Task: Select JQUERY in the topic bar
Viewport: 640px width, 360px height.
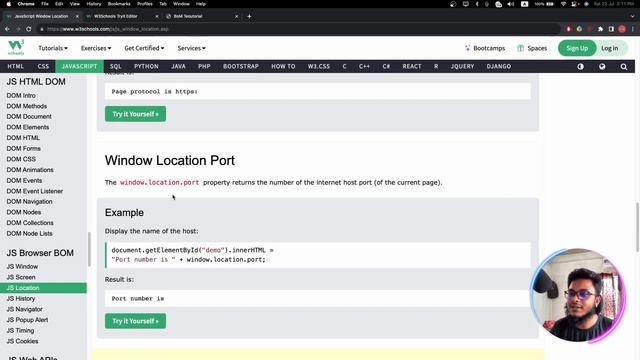Action: click(x=462, y=66)
